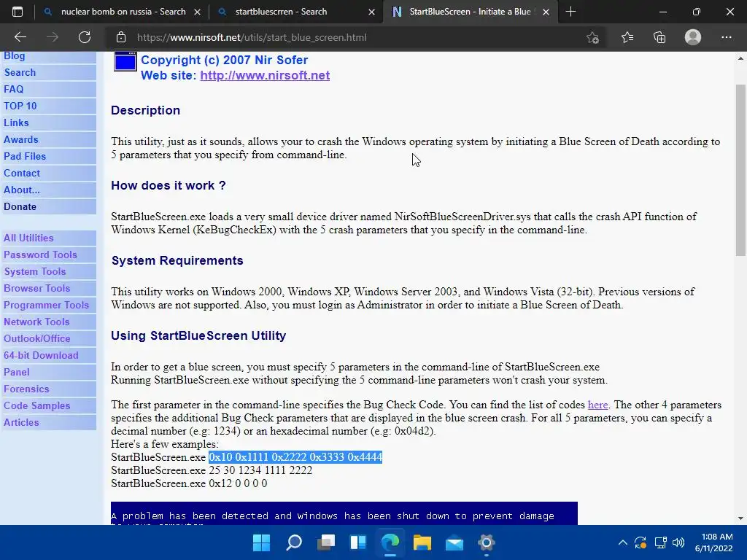Click the browser Back arrow

click(x=20, y=37)
